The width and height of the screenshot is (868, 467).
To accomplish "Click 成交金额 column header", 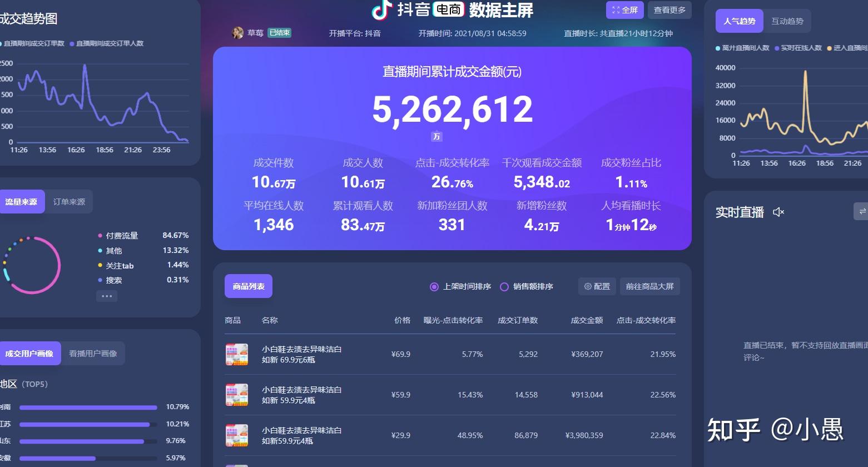I will point(587,320).
